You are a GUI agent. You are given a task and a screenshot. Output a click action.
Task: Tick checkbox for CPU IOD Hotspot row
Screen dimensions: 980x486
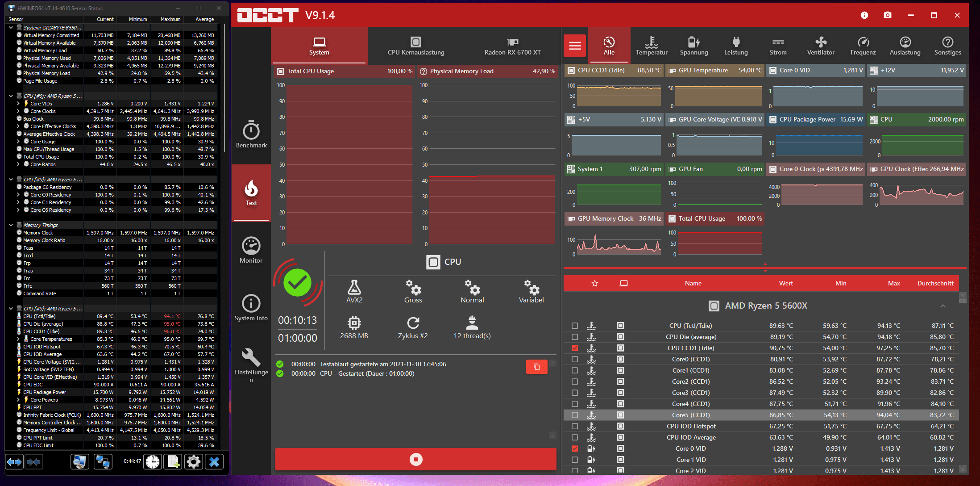pos(575,426)
